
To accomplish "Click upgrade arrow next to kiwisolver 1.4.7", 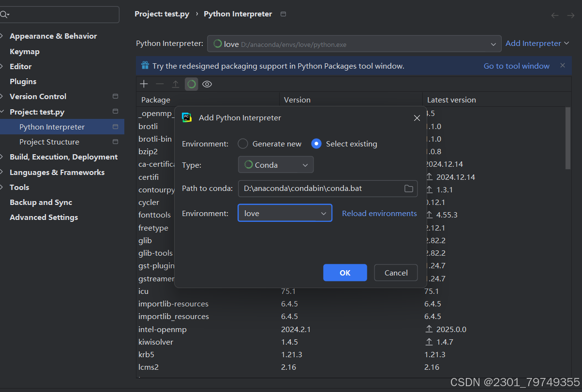I will [429, 342].
